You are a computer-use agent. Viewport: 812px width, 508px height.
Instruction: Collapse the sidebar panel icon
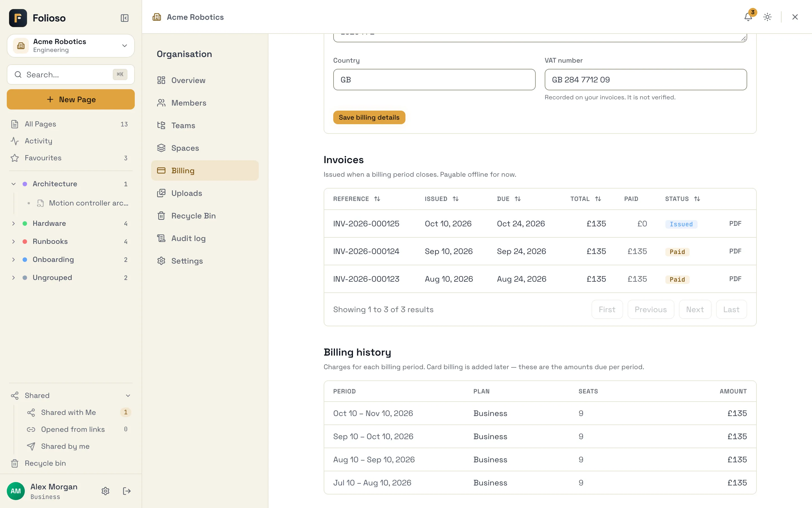125,18
